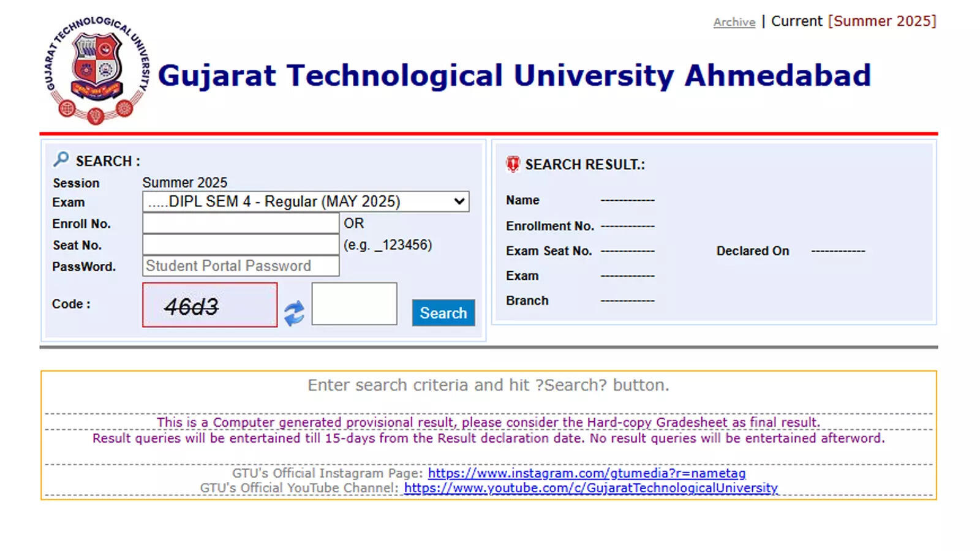The width and height of the screenshot is (980, 551).
Task: Click the 'Enroll No.' label in search form
Action: [x=81, y=223]
